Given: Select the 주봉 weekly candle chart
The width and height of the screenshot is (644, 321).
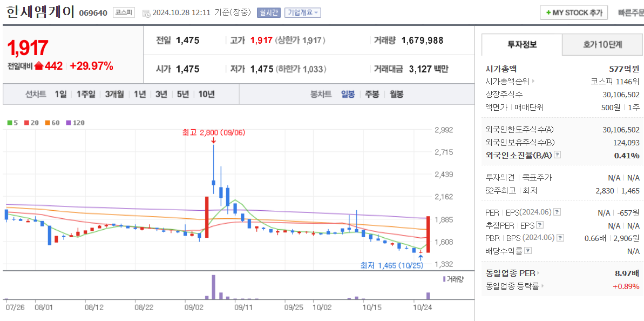Looking at the screenshot, I should (x=372, y=94).
